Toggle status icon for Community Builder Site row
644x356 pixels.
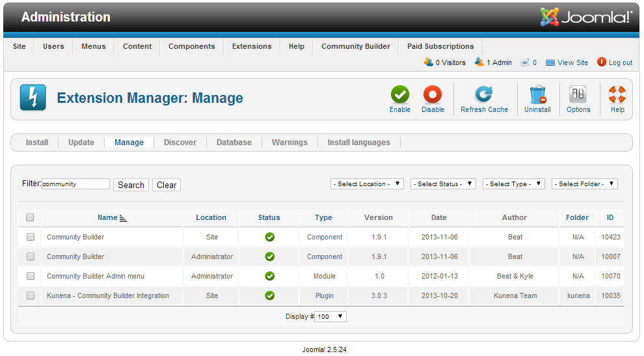[x=269, y=237]
